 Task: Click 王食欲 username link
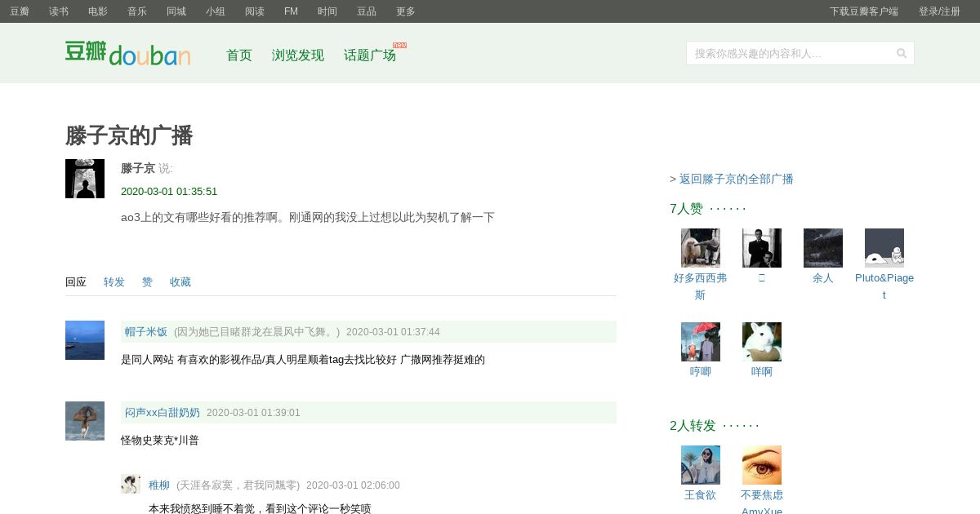tap(701, 495)
